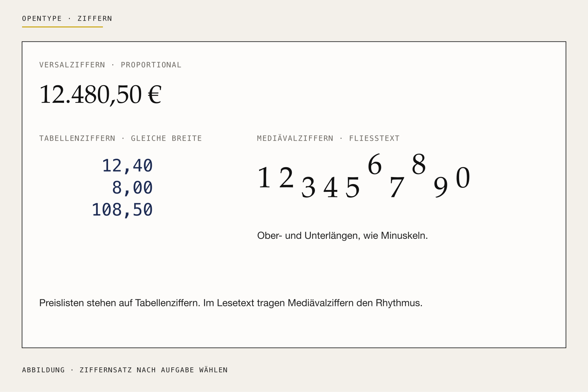
Task: Click the oldstyle digit 0
Action: click(x=463, y=178)
